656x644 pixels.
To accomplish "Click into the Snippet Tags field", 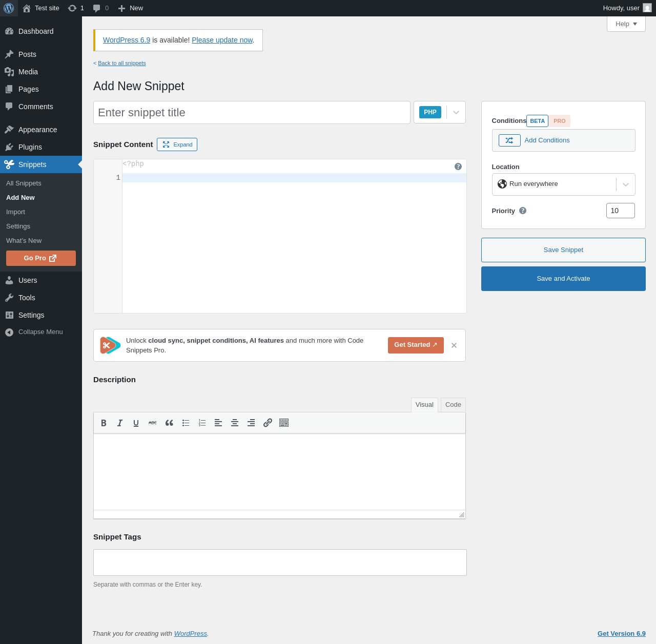I will tap(280, 563).
